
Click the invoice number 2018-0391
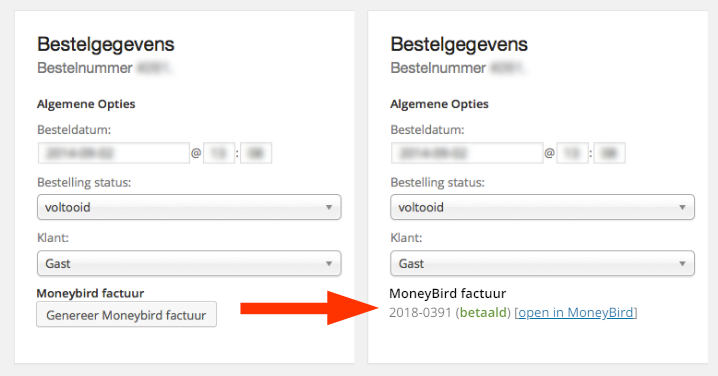coord(420,312)
